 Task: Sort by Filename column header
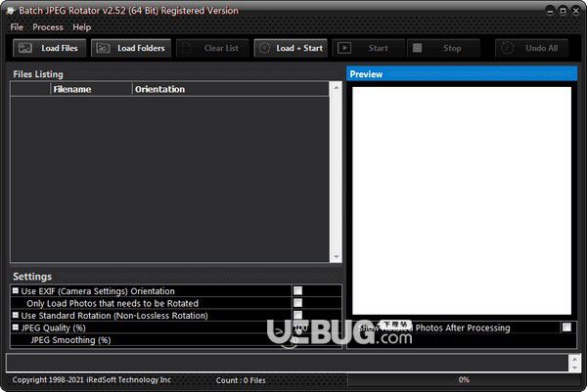click(91, 89)
